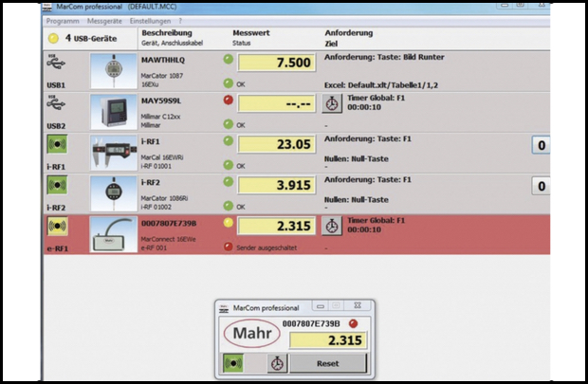Click the MAWTHHLQ device name
Image resolution: width=588 pixels, height=384 pixels.
point(163,60)
